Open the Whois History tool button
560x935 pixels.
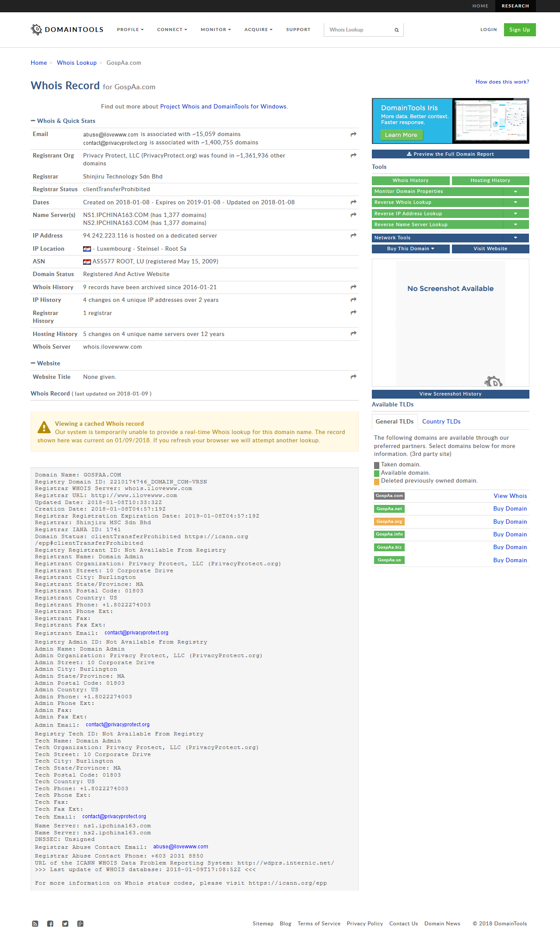pyautogui.click(x=411, y=180)
